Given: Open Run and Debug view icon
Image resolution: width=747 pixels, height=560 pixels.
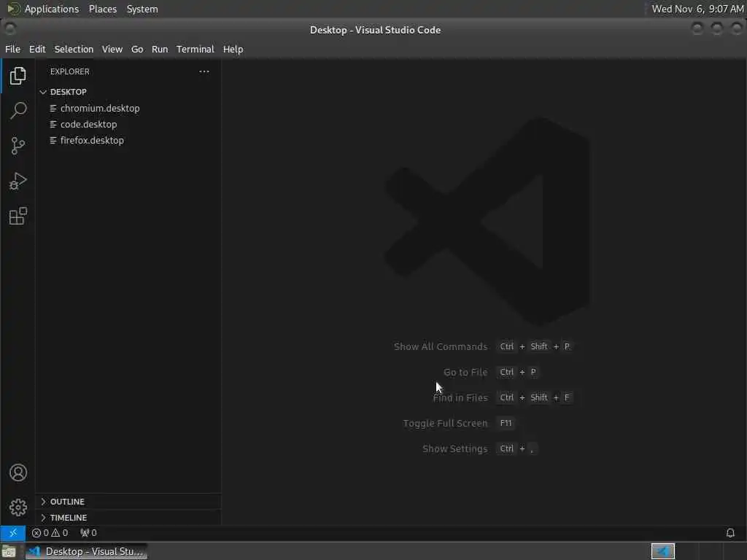Looking at the screenshot, I should point(18,181).
